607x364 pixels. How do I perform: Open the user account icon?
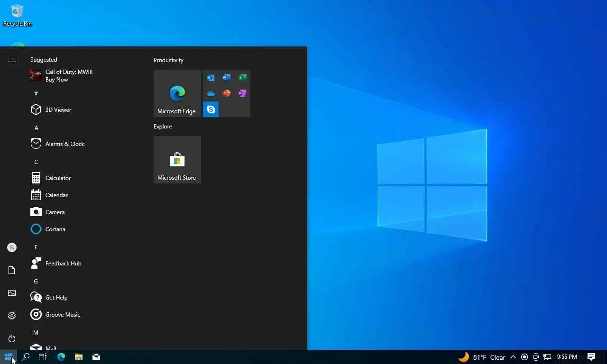[12, 247]
